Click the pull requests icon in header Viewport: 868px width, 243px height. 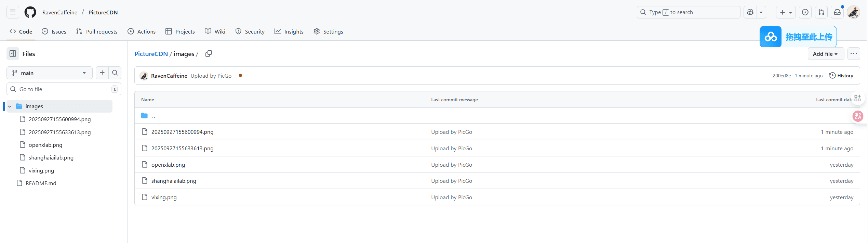(x=821, y=12)
